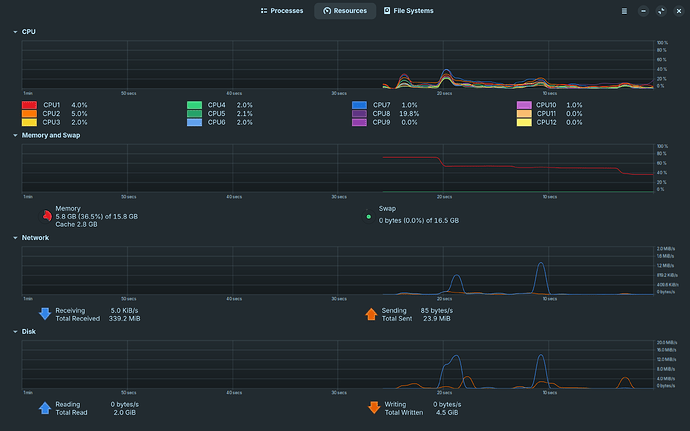Click the blue Receiving down-arrow icon
This screenshot has width=690, height=431.
coord(45,314)
